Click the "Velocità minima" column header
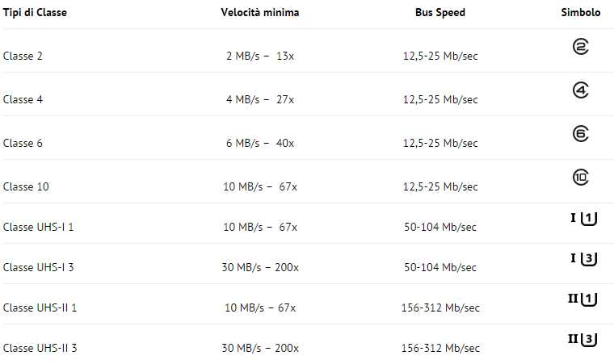 tap(260, 13)
